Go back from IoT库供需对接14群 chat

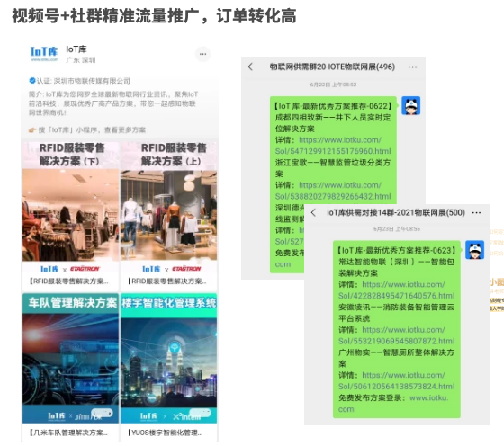tap(314, 212)
